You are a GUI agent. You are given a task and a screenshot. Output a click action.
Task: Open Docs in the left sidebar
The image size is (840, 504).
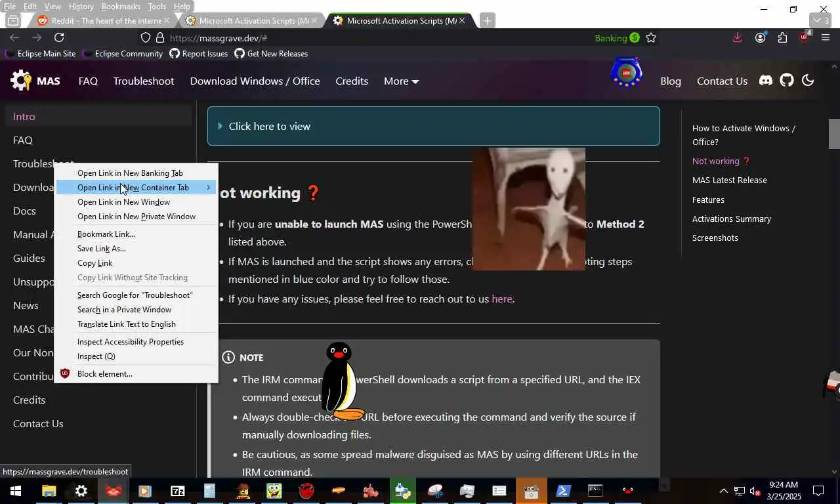(x=24, y=211)
